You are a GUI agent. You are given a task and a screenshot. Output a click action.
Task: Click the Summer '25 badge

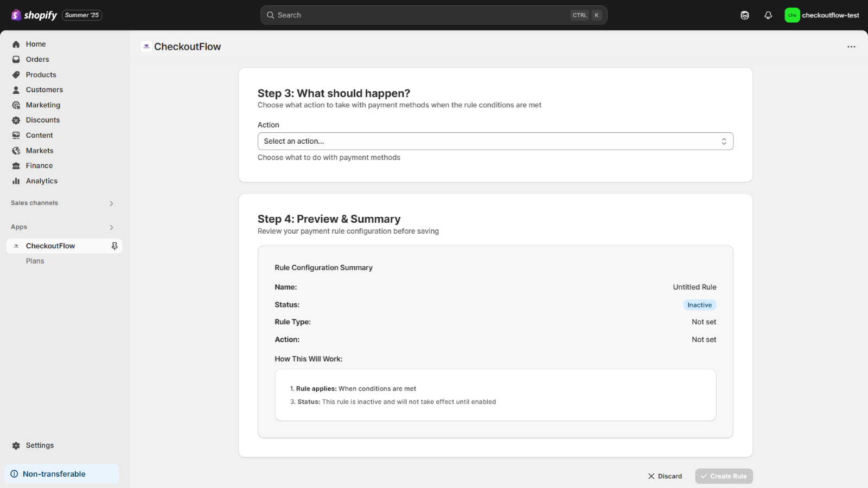(82, 15)
